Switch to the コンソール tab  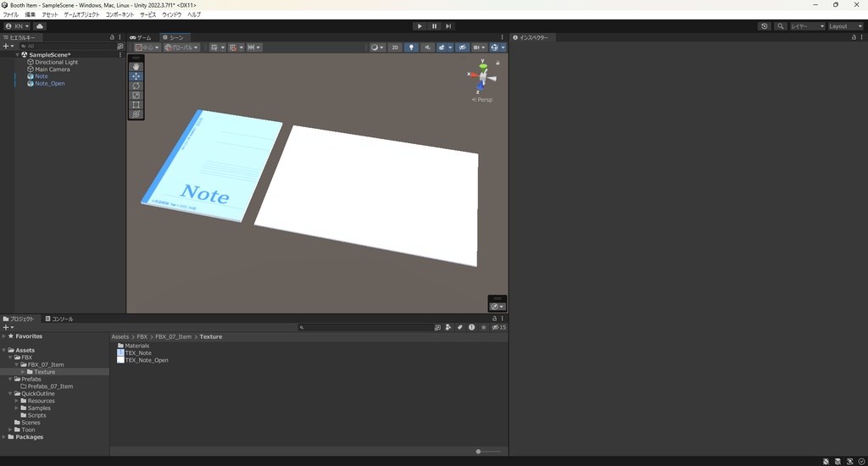(x=59, y=319)
